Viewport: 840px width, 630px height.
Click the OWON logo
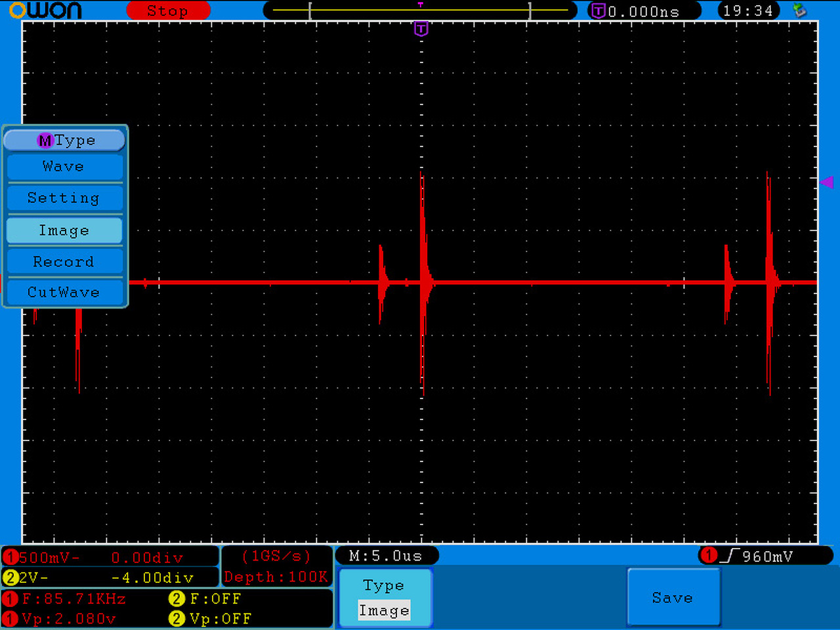pos(45,10)
